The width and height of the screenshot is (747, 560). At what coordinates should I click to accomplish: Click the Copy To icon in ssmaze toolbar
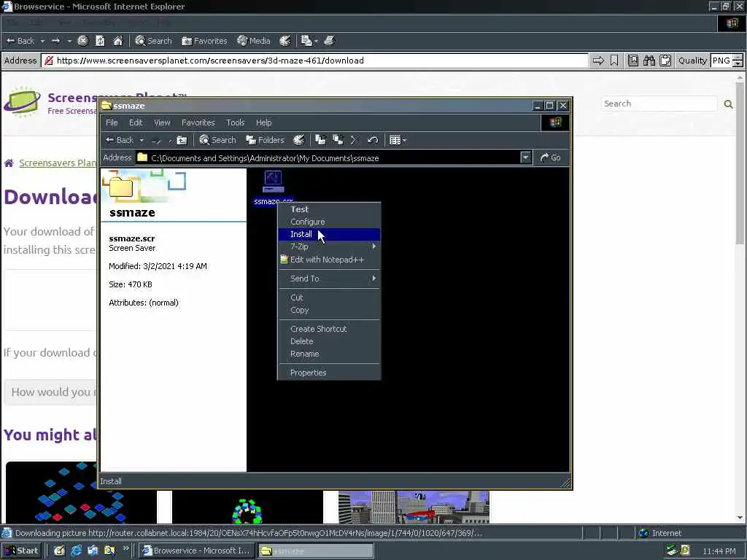tap(338, 140)
